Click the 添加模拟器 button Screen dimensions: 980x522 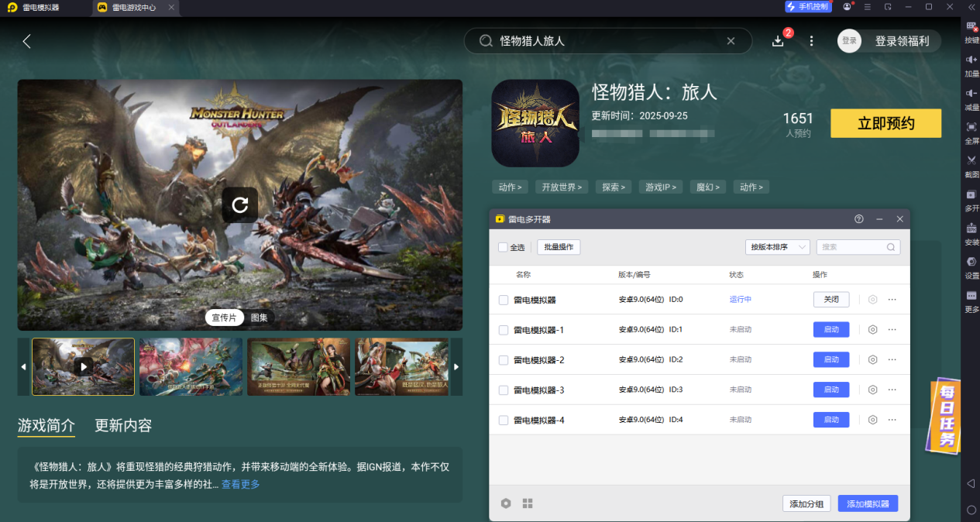click(868, 503)
